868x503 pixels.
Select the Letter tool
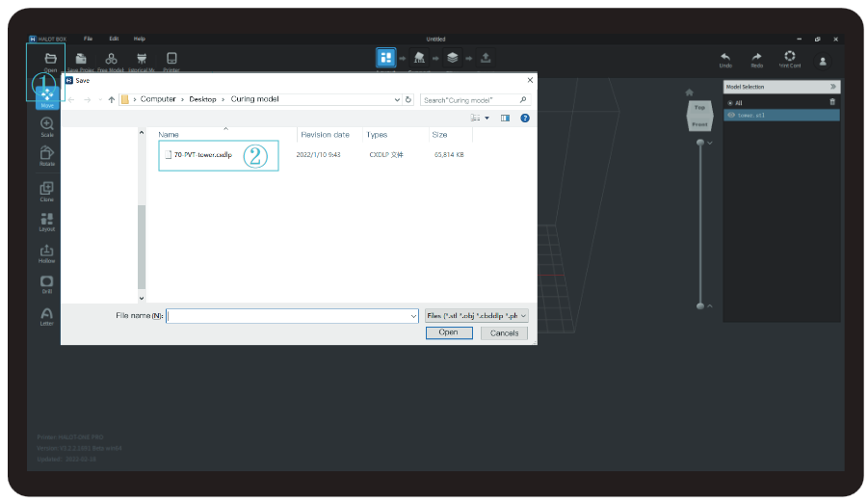click(47, 314)
